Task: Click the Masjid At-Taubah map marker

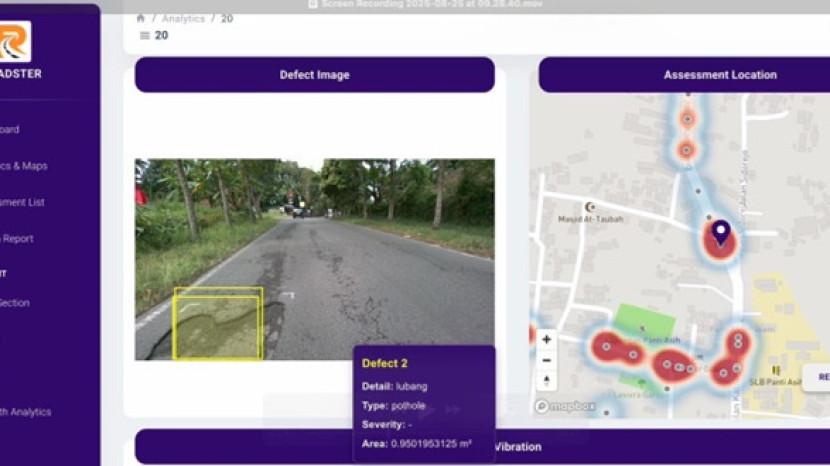Action: click(x=590, y=206)
